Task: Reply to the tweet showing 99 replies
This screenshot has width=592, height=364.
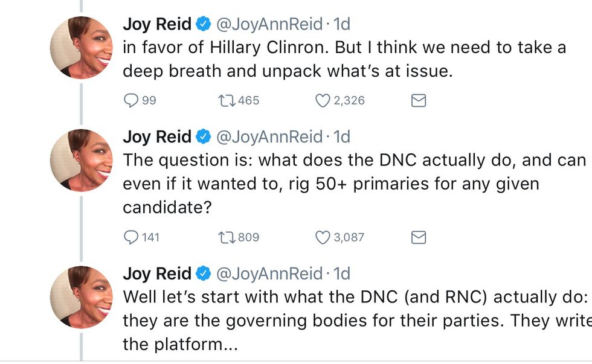Action: point(131,101)
